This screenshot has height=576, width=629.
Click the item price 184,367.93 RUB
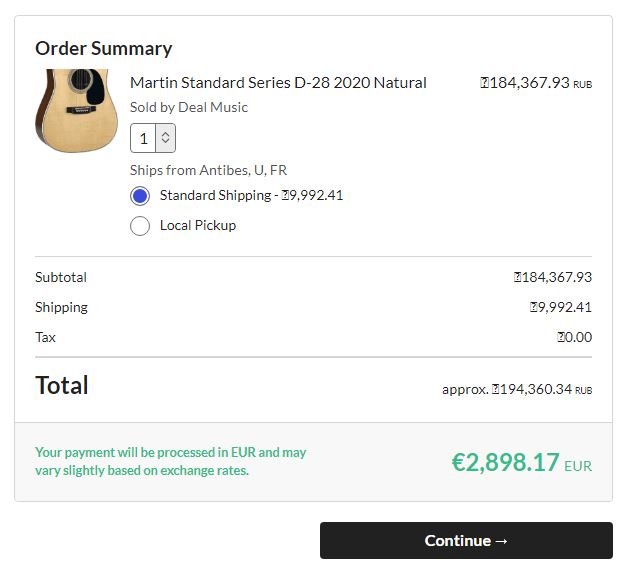(x=536, y=83)
